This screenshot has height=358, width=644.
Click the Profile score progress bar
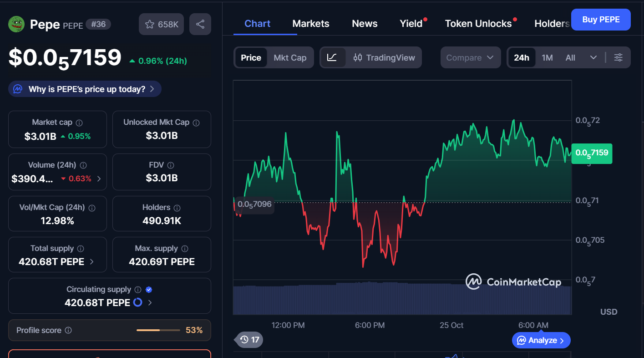[x=158, y=330]
